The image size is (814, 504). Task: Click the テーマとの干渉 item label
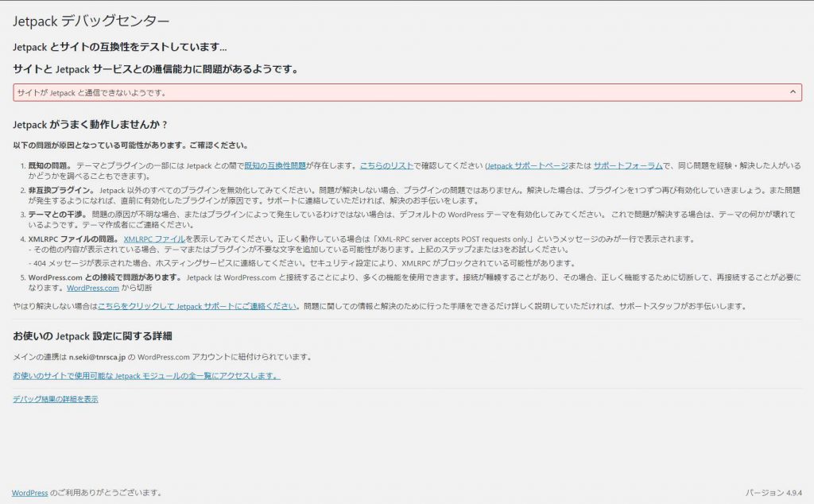(57, 215)
